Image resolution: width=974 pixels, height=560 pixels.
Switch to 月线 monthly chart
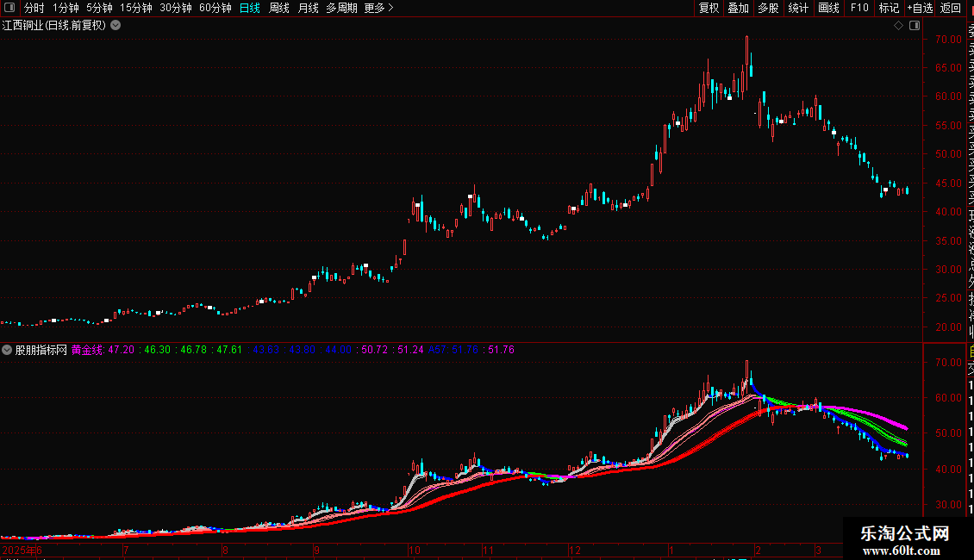point(308,8)
